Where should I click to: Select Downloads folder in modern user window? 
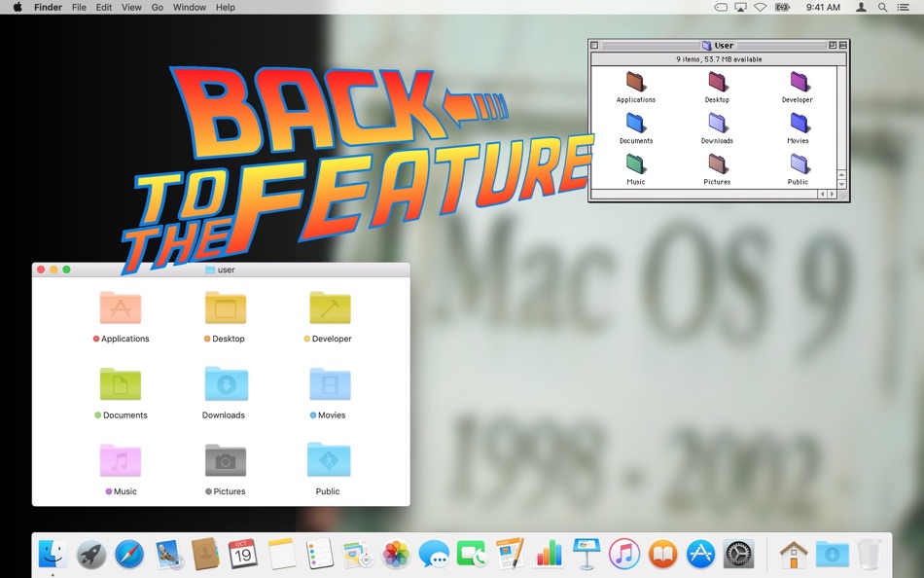tap(227, 384)
